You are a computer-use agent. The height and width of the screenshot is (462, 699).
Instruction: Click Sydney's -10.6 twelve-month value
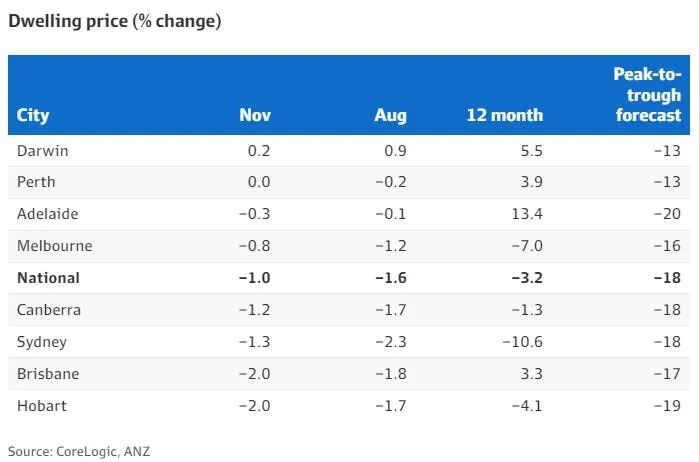pos(522,342)
